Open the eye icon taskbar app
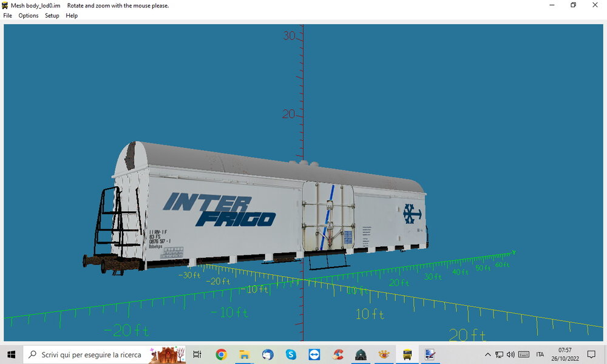The width and height of the screenshot is (607, 364). (x=384, y=354)
